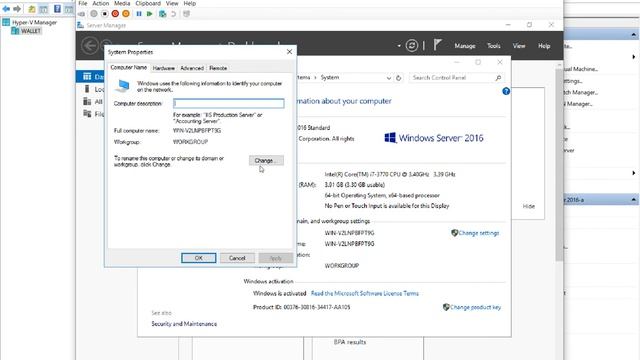Click the Enhanced Session toolbar icon
This screenshot has width=640, height=360.
[187, 14]
